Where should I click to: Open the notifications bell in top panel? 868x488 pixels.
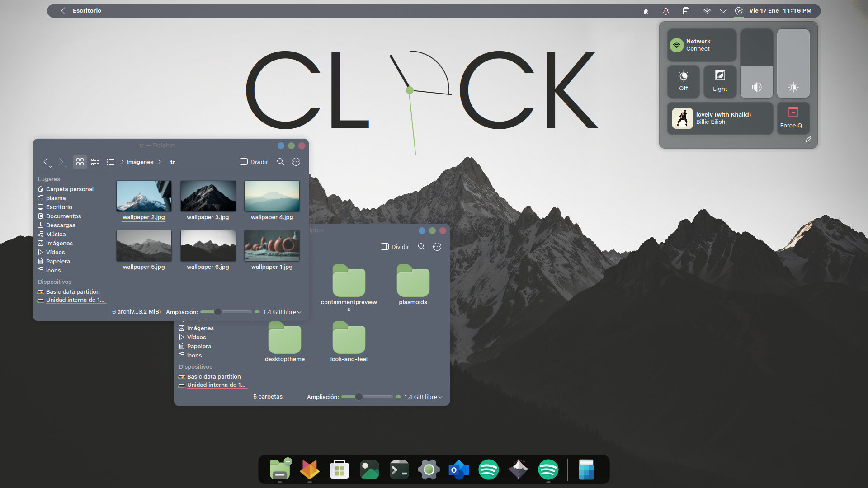point(665,11)
